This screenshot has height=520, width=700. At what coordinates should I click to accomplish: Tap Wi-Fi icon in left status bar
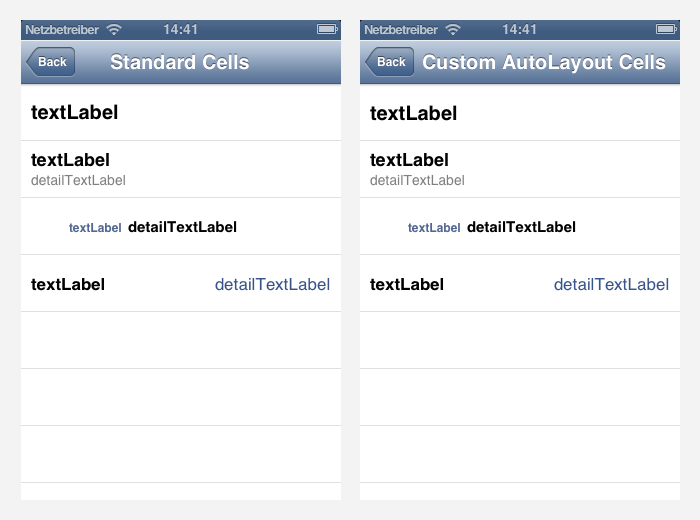click(x=113, y=30)
